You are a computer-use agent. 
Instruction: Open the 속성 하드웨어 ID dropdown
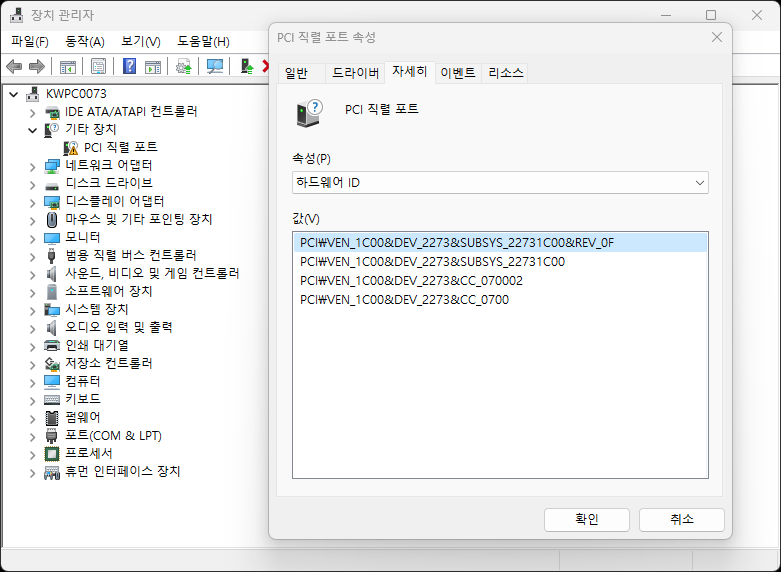[x=500, y=183]
